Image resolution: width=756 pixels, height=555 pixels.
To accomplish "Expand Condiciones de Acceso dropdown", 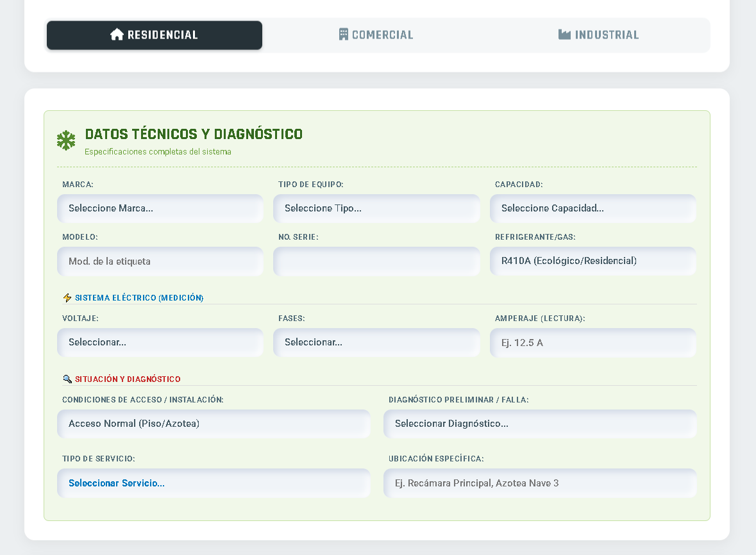I will point(214,424).
